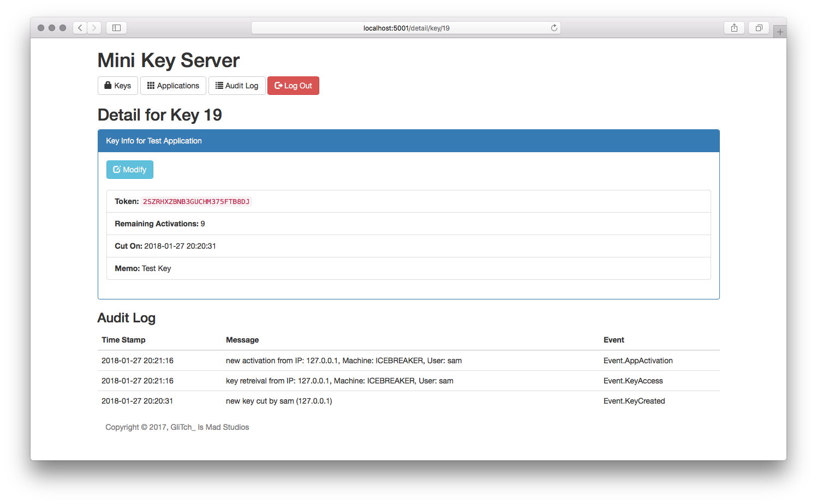Click the key retreival message cell
Screen dimensions: 817x504
[x=339, y=381]
